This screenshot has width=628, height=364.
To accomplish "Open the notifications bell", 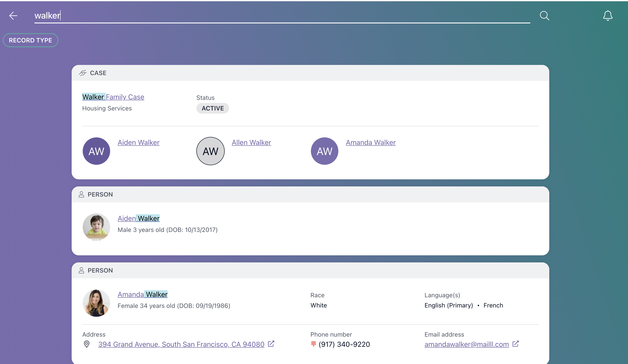I will click(x=608, y=16).
